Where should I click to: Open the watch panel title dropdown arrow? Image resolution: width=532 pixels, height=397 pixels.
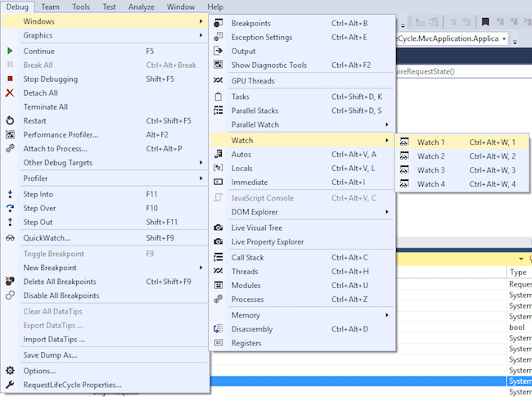point(521,259)
